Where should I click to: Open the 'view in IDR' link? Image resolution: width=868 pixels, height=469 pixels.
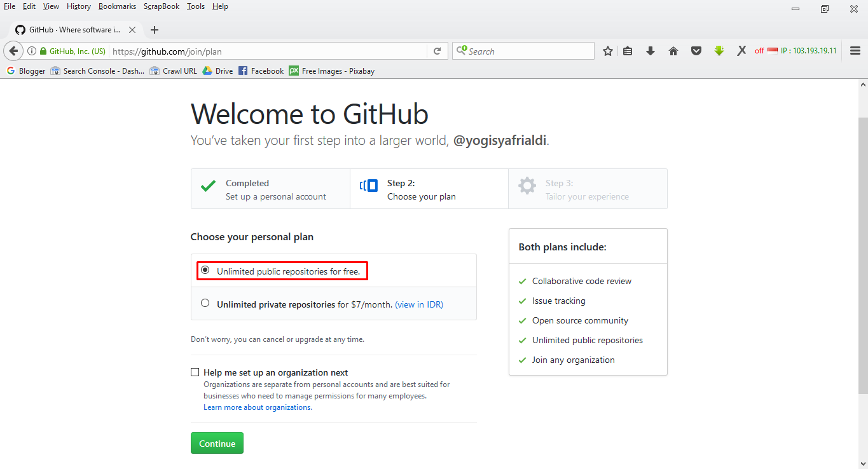click(x=418, y=304)
